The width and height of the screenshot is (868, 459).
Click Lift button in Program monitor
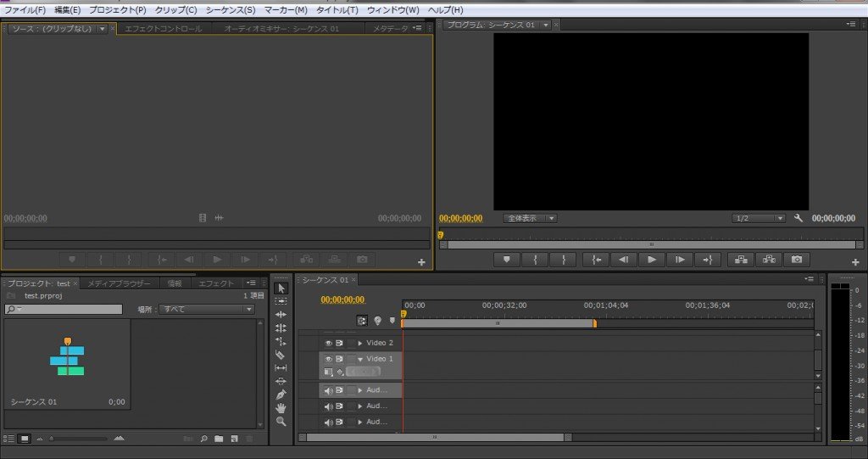click(x=741, y=260)
